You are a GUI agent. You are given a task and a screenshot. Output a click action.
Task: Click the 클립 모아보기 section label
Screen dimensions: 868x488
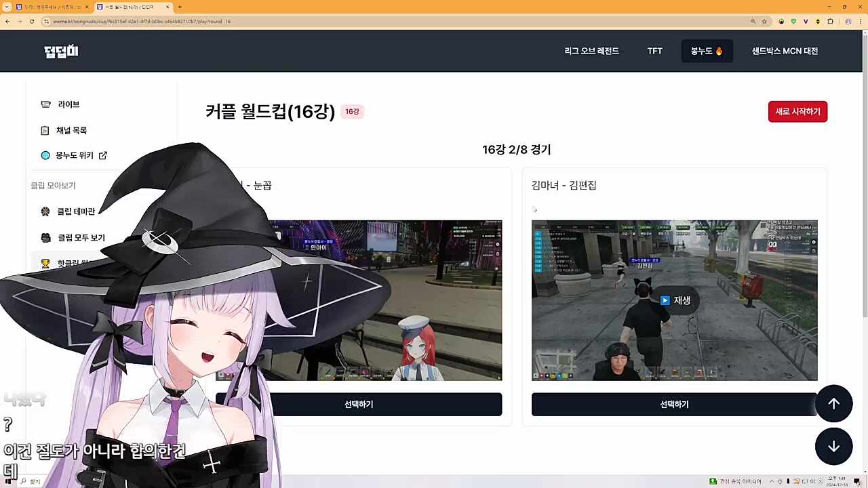point(53,185)
